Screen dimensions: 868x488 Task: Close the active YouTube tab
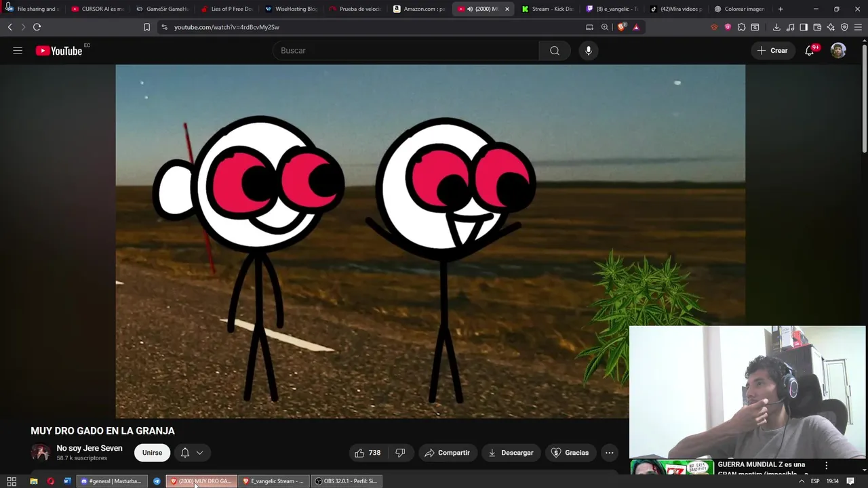[x=507, y=9]
